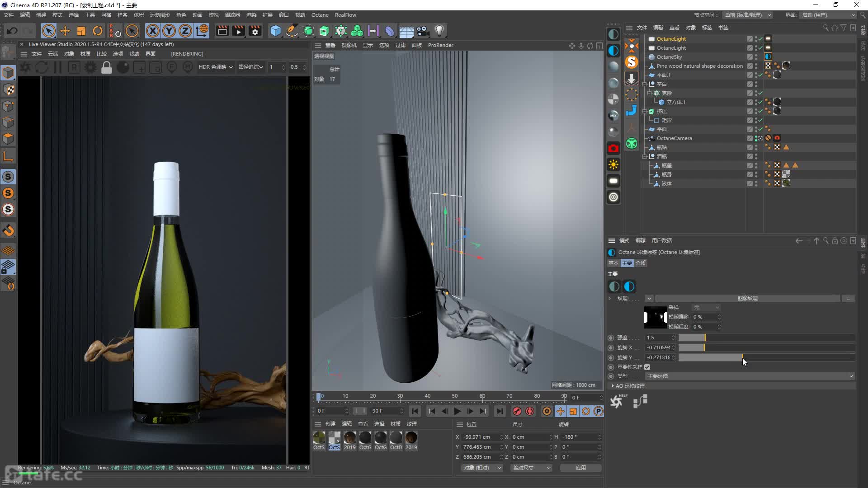Click the 图像纹理 texture button
The image size is (868, 488).
click(x=747, y=298)
